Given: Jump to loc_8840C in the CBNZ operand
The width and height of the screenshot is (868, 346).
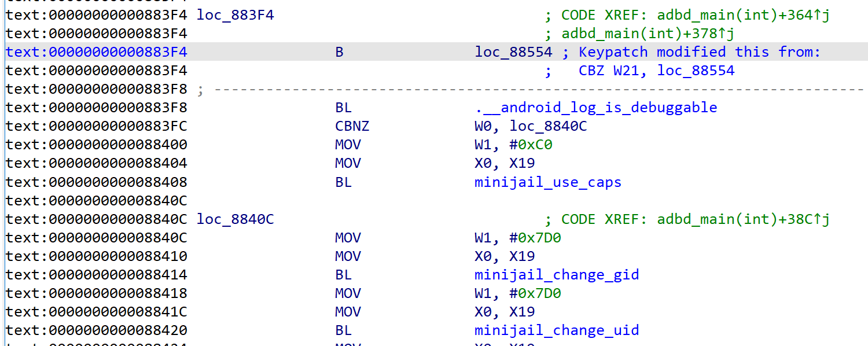Looking at the screenshot, I should [548, 126].
